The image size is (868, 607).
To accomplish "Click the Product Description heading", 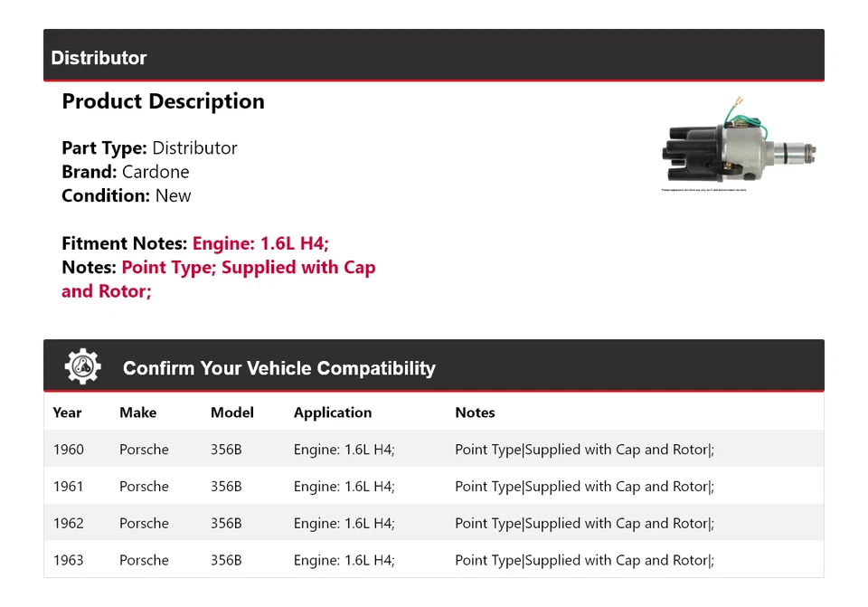I will click(164, 101).
